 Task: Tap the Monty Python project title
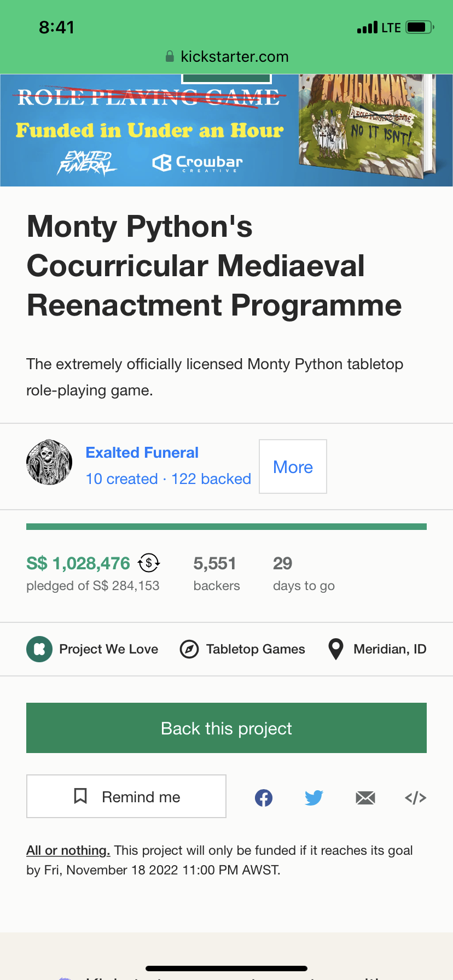coord(214,266)
